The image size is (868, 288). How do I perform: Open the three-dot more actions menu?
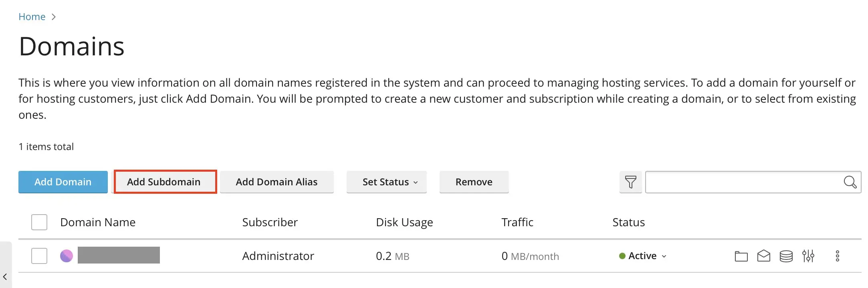[837, 256]
